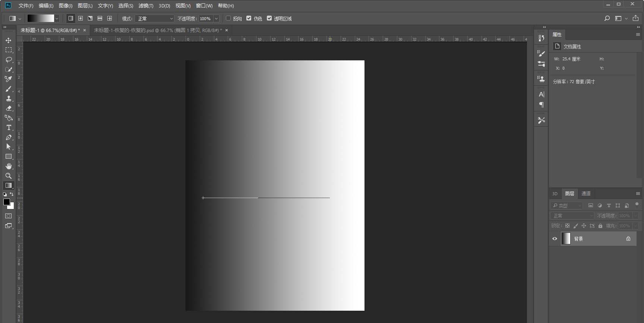
Task: Select the Rectangle shape tool
Action: (x=8, y=156)
